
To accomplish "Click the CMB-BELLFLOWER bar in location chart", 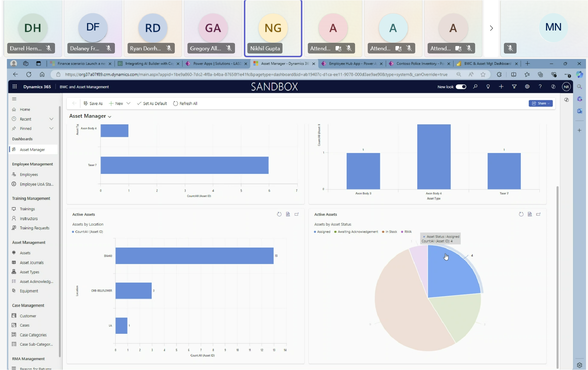I will (134, 291).
